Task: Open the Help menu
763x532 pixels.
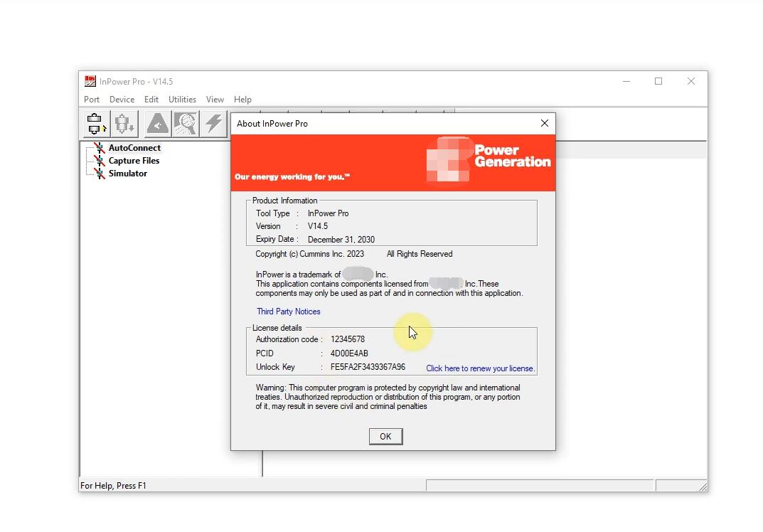Action: coord(242,100)
